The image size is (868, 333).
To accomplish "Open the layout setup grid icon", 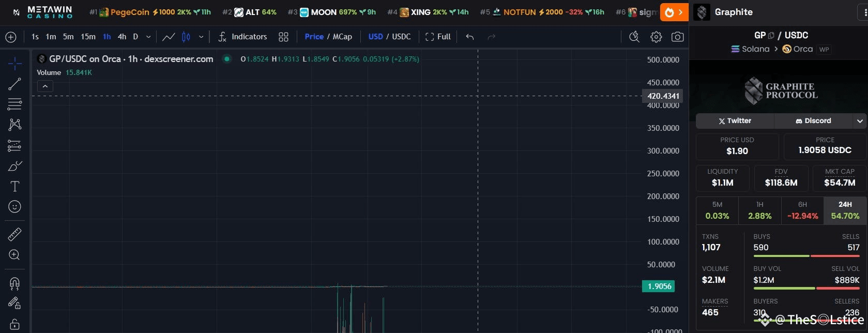I will [283, 37].
